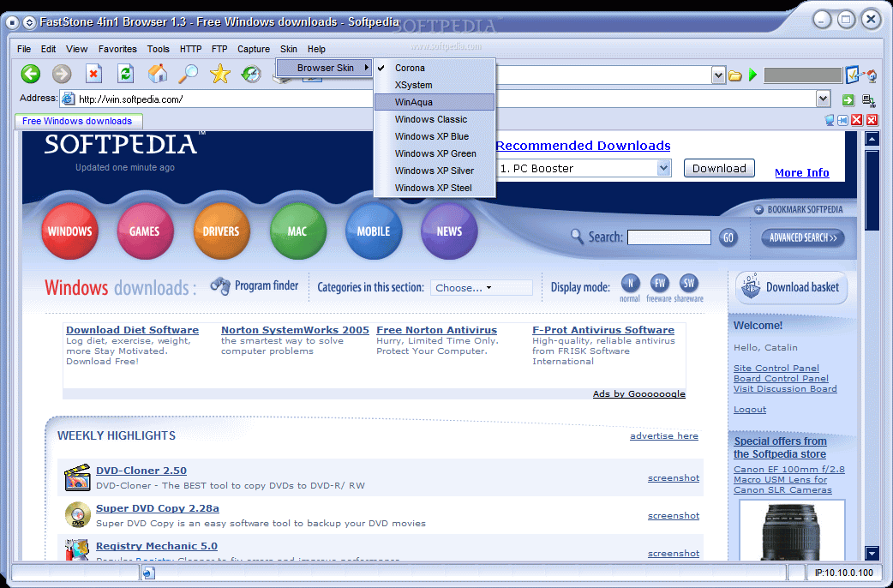
Task: Open the File menu
Action: point(24,49)
